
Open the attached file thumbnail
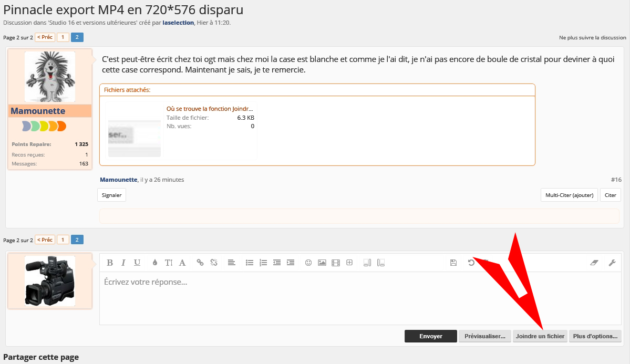(x=135, y=130)
